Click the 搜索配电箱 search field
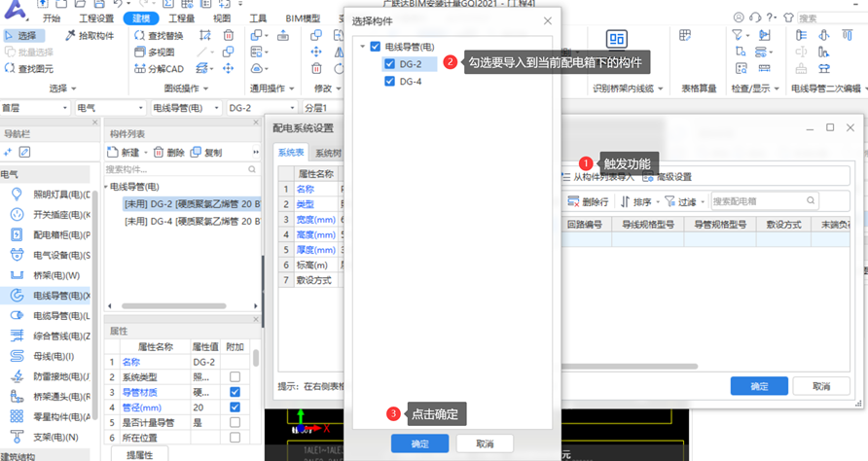Screen dimensions: 868x461 tap(763, 201)
